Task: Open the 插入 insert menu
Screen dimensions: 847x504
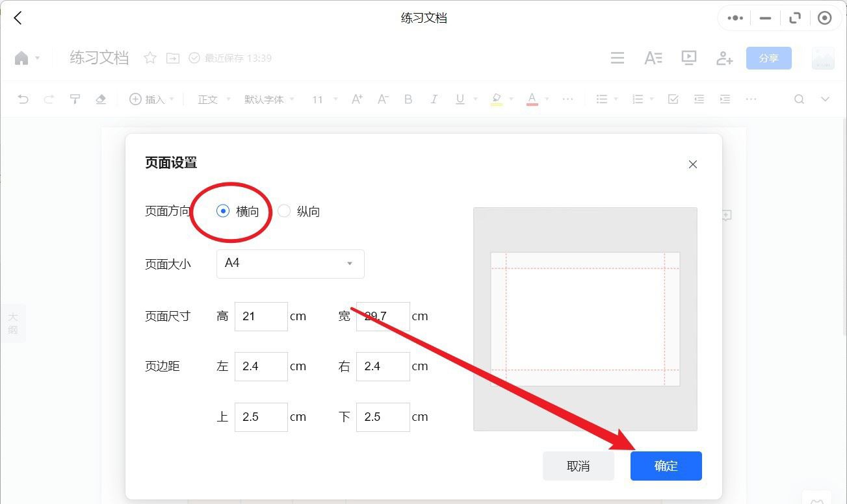Action: coord(152,99)
